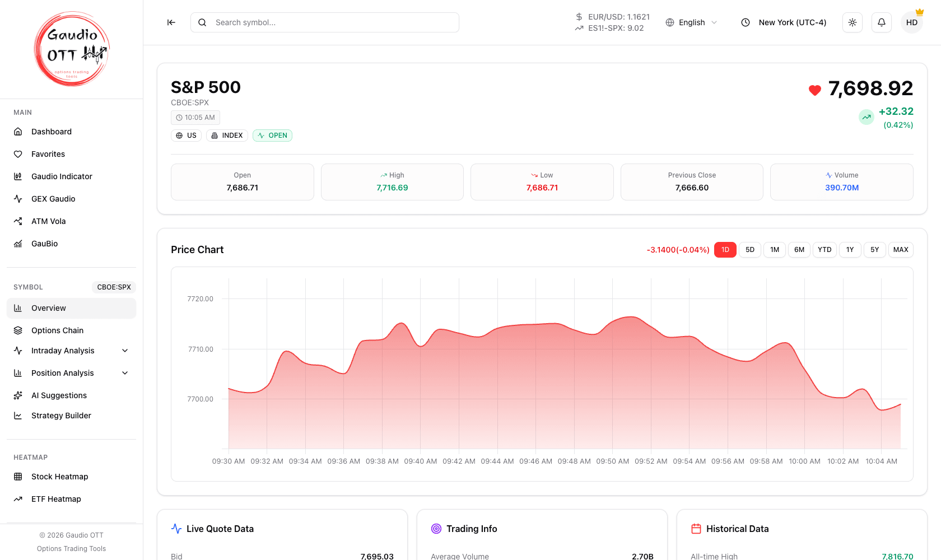Toggle the red heart favorite icon

point(815,90)
